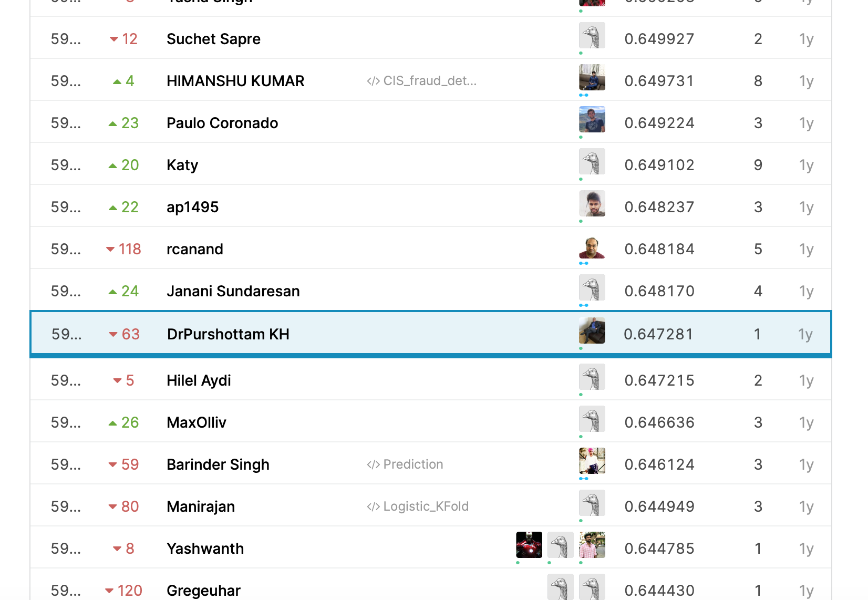Click Suchet Sapre's default goose avatar
The image size is (868, 600).
[x=592, y=36]
